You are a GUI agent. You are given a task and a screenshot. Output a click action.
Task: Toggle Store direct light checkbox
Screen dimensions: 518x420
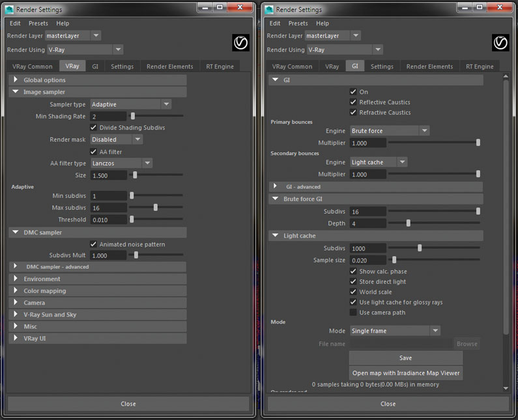353,282
